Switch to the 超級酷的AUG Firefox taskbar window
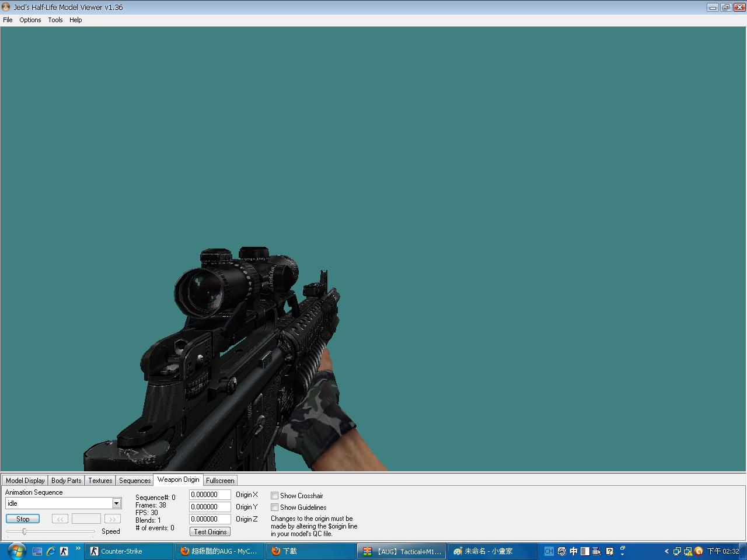Viewport: 747px width, 560px height. click(219, 551)
